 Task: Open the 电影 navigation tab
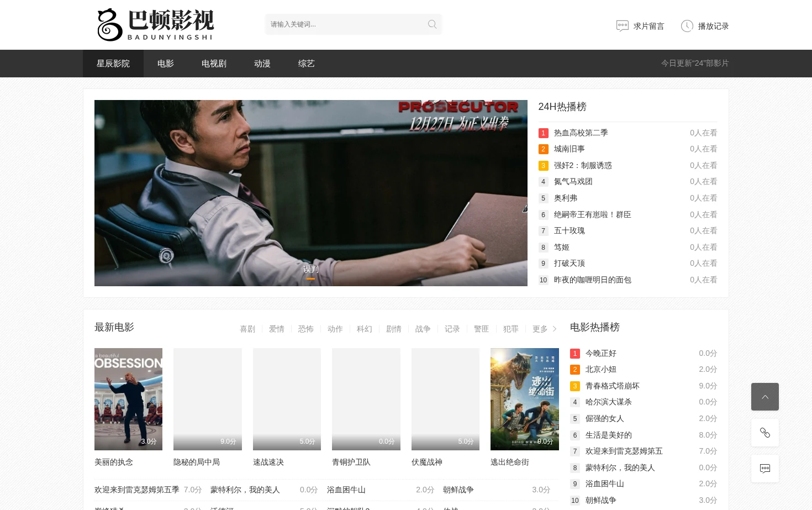[x=166, y=64]
